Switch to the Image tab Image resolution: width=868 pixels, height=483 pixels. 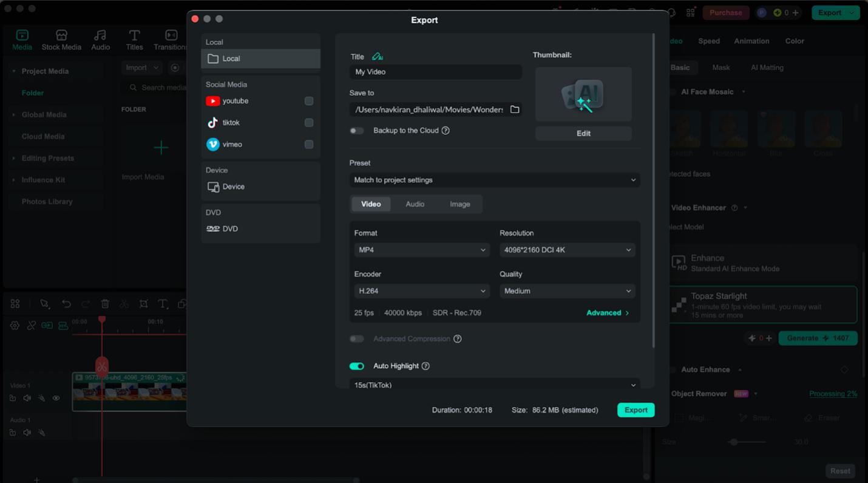(459, 204)
